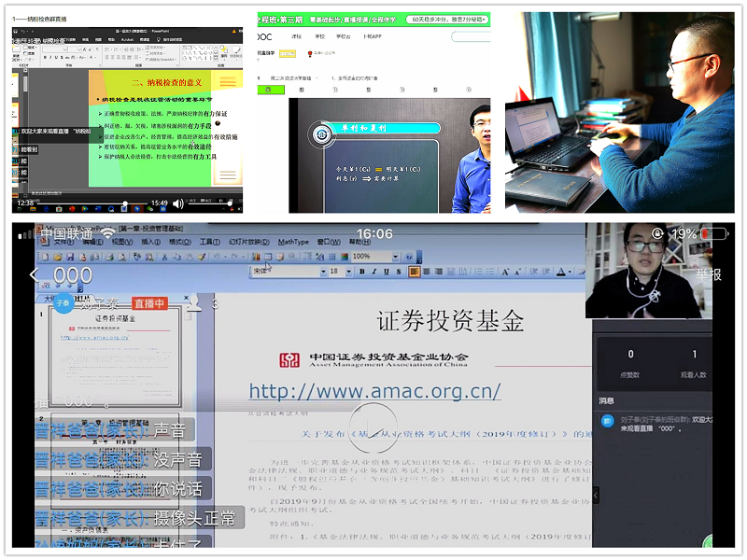Toggle Italic in the formatting toolbar
The height and width of the screenshot is (560, 747).
[373, 272]
